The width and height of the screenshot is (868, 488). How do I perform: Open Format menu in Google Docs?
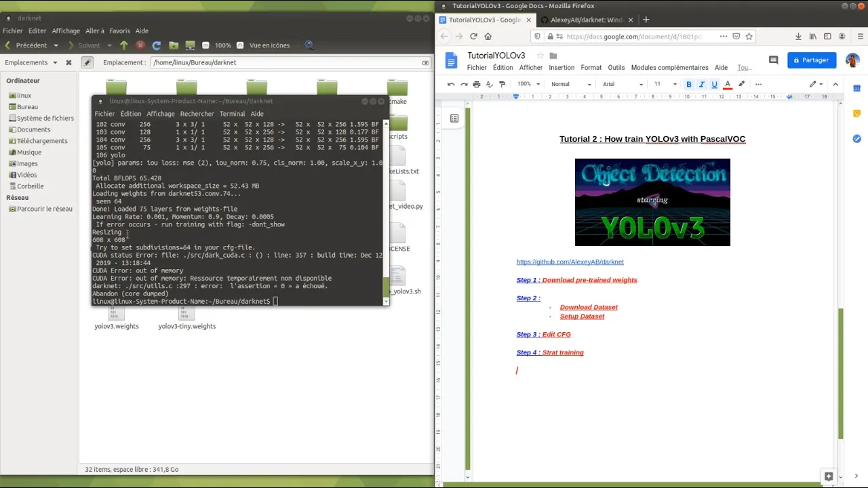tap(591, 68)
